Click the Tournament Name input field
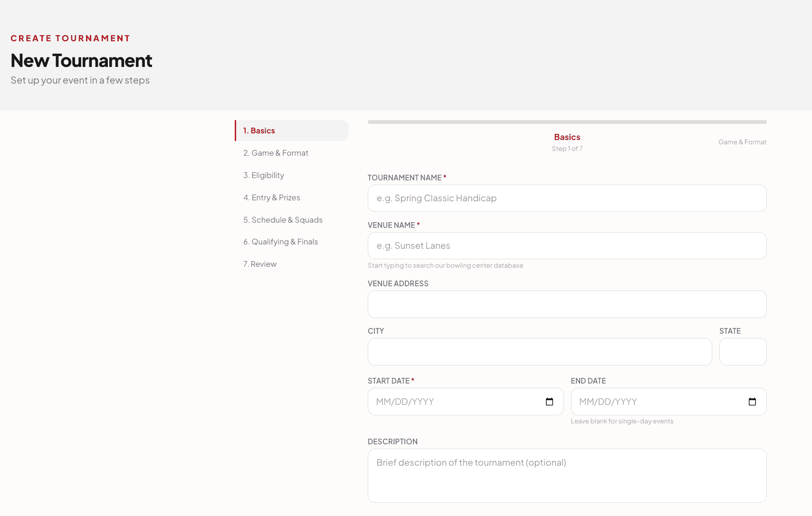This screenshot has height=516, width=812. point(567,198)
